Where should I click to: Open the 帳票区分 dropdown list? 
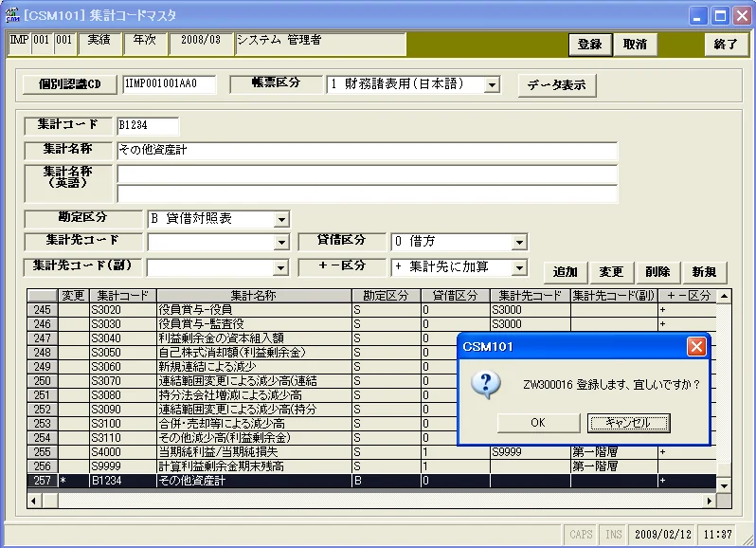coord(492,85)
